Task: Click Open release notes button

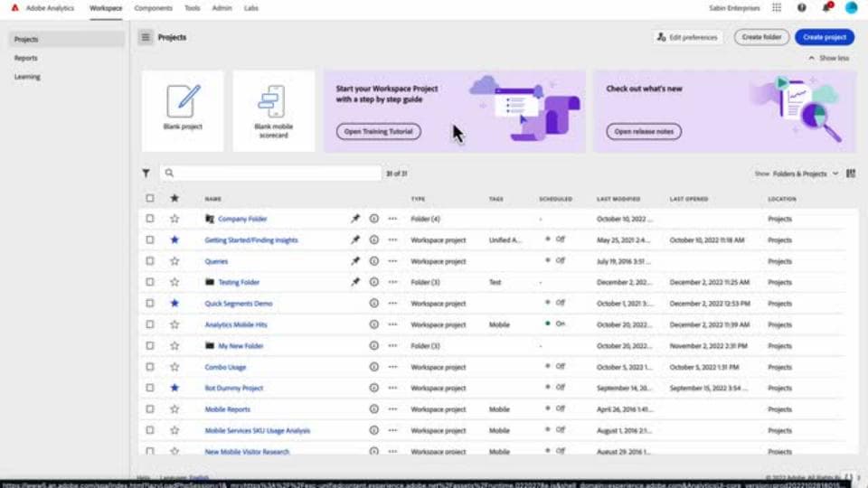Action: coord(644,132)
